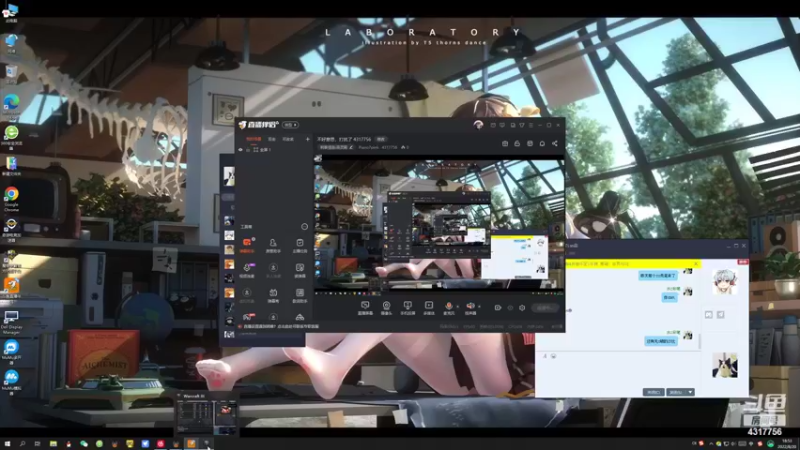Open the hamburger menu in Douyu title bar

pos(531,125)
